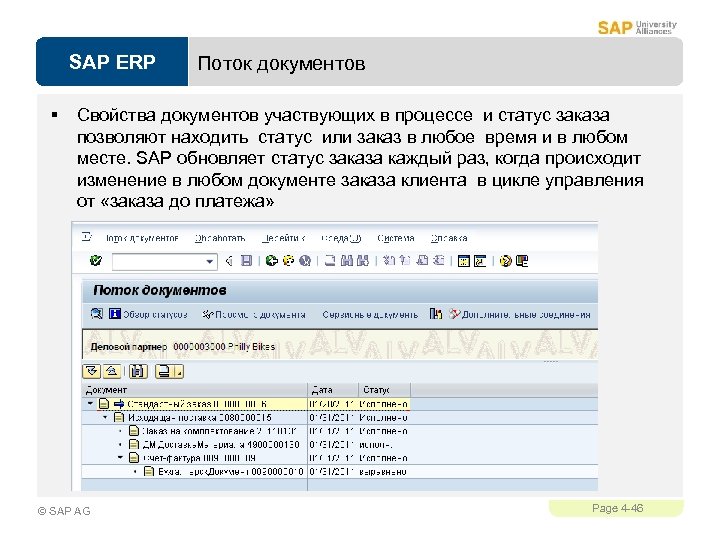
Task: Open the command field dropdown arrow
Action: 210,261
